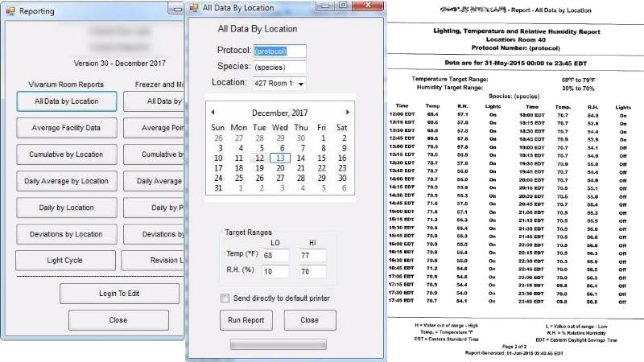Enable Send directly to default printer
644x362 pixels.
coord(225,298)
